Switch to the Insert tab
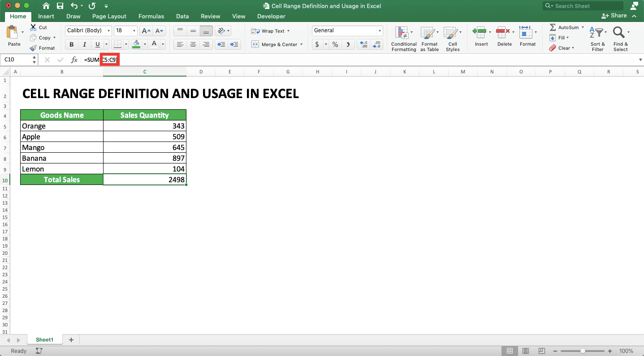The image size is (644, 356). pos(46,16)
